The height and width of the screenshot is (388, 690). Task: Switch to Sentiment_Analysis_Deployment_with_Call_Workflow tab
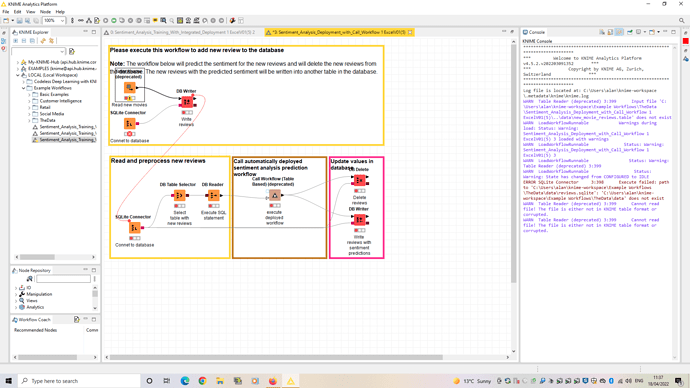339,32
